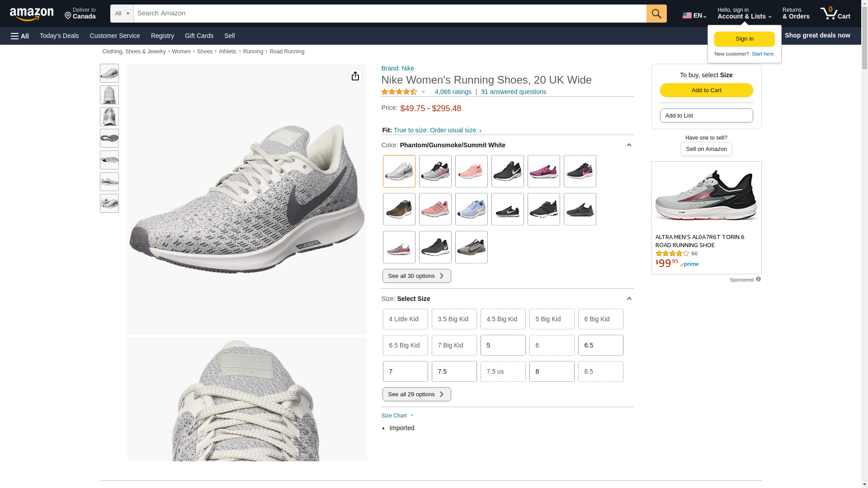
Task: Click the Add to Cart button
Action: (x=706, y=90)
